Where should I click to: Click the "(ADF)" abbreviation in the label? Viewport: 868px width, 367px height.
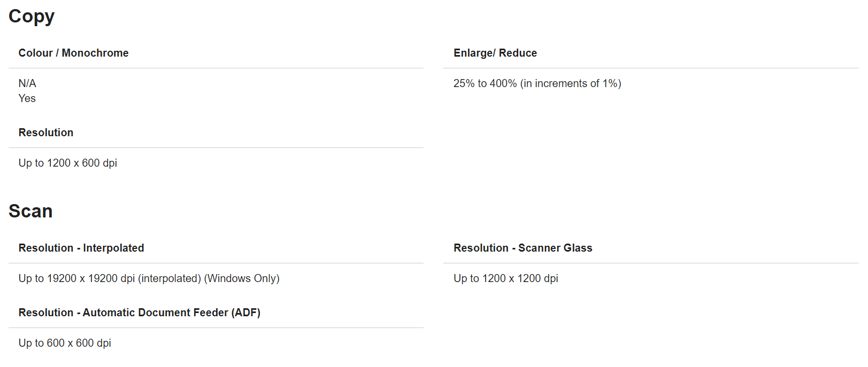tap(246, 313)
